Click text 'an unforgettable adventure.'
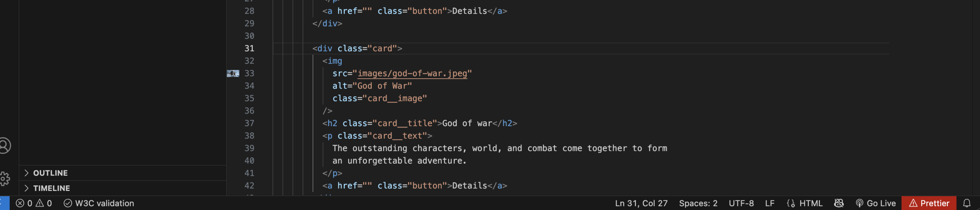Viewport: 980px width, 210px height. (399, 161)
